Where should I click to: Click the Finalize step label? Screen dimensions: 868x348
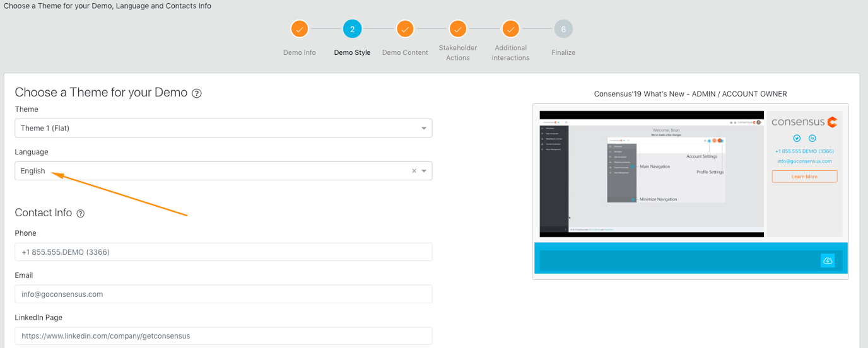pyautogui.click(x=563, y=52)
